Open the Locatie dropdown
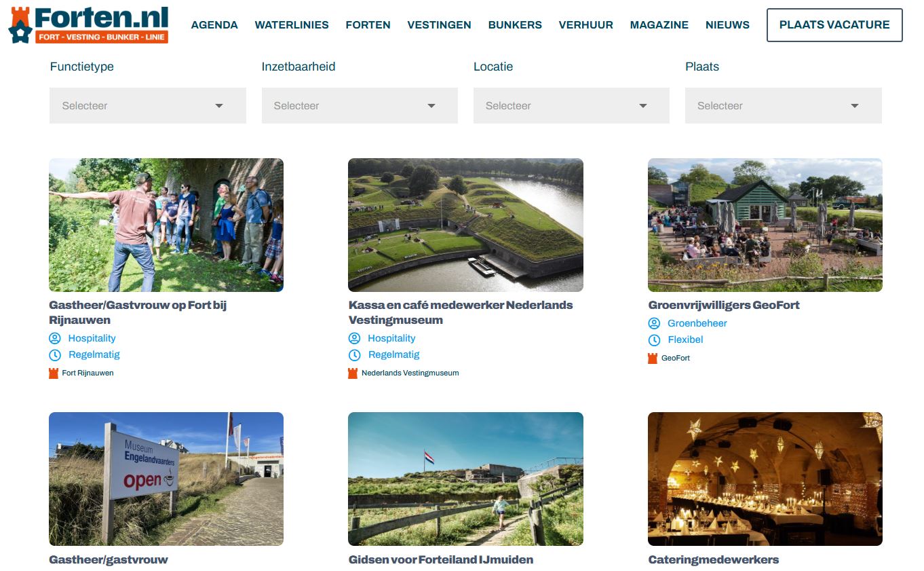This screenshot has height=571, width=924. pos(571,106)
